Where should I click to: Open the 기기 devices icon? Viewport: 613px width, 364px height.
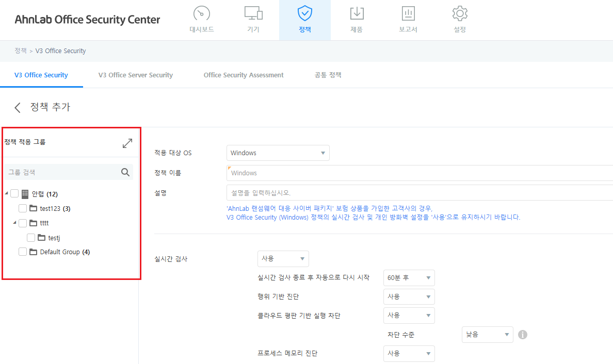click(x=253, y=14)
